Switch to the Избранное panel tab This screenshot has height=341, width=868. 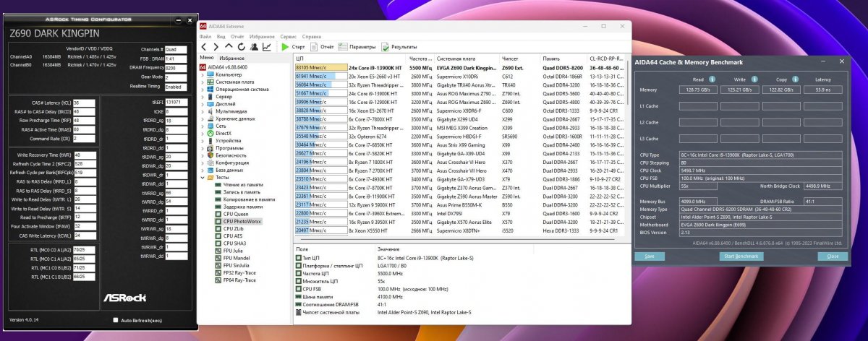coord(232,57)
